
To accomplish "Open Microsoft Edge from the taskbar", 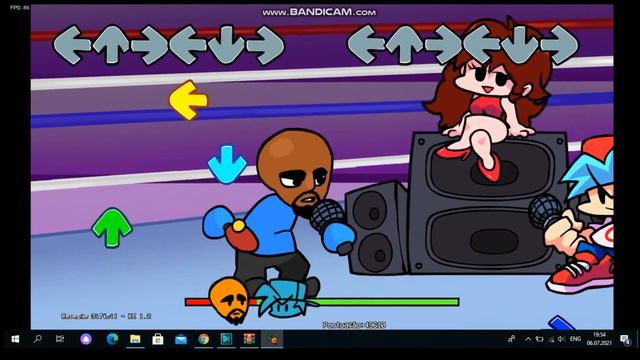I will (x=112, y=339).
